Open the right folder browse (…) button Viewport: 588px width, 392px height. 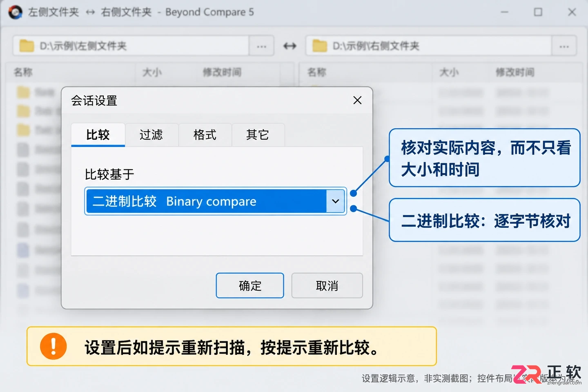click(x=564, y=46)
